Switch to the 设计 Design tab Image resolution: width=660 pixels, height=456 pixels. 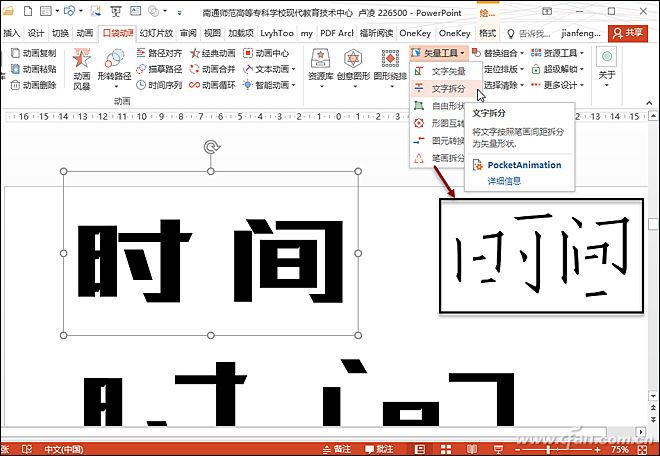tap(36, 33)
